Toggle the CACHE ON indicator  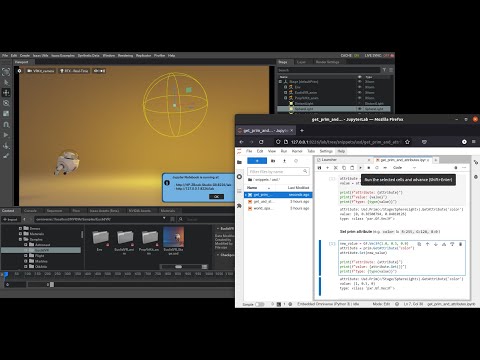point(350,55)
